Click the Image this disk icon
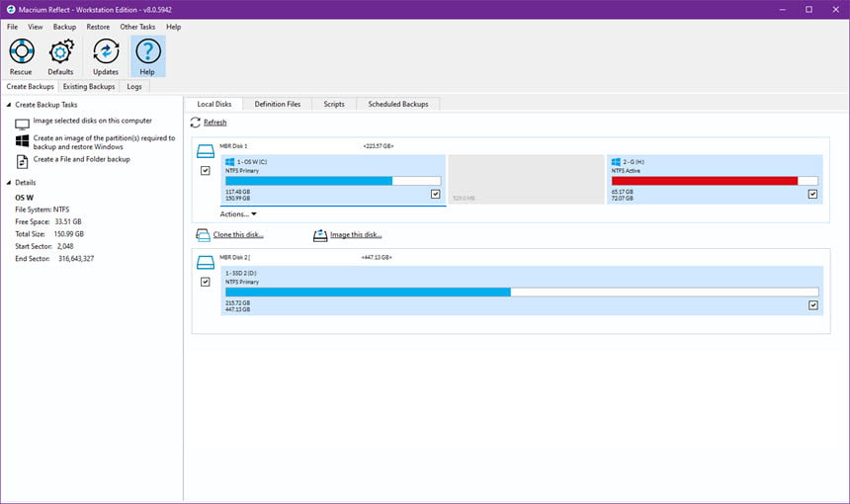 tap(320, 235)
